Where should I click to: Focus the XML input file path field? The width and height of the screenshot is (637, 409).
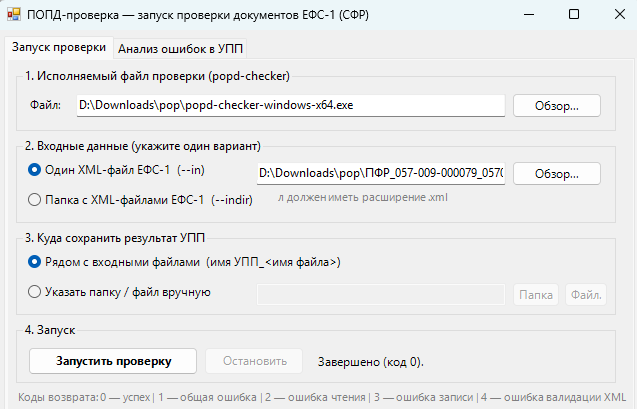pos(381,173)
